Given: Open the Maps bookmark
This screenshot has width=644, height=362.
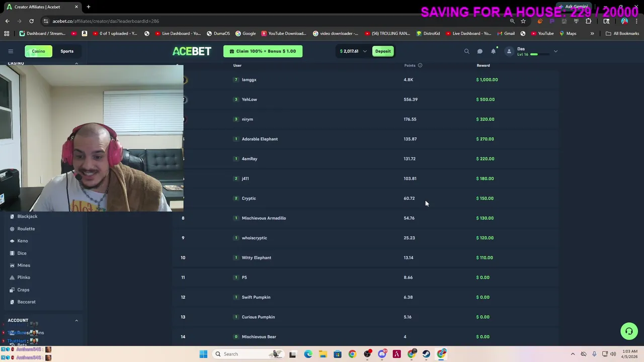Looking at the screenshot, I should (x=568, y=34).
